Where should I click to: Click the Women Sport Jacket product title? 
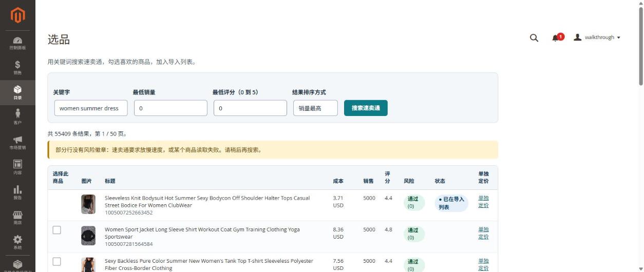pos(202,233)
